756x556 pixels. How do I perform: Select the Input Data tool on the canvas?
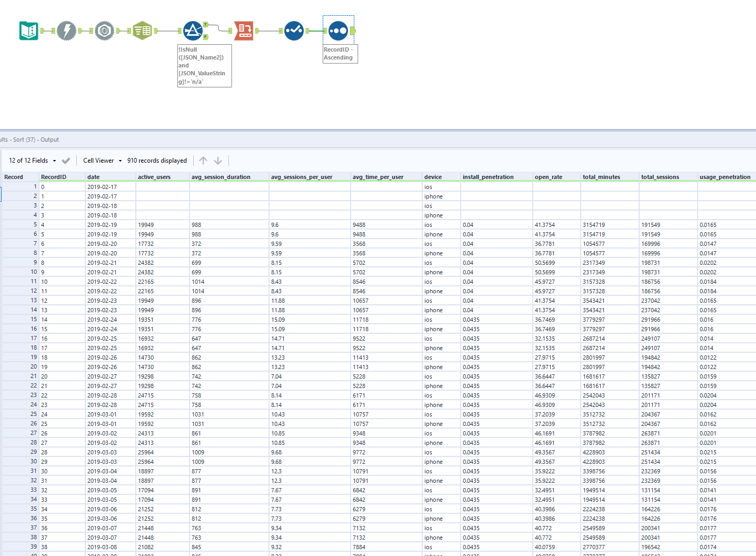[x=28, y=30]
